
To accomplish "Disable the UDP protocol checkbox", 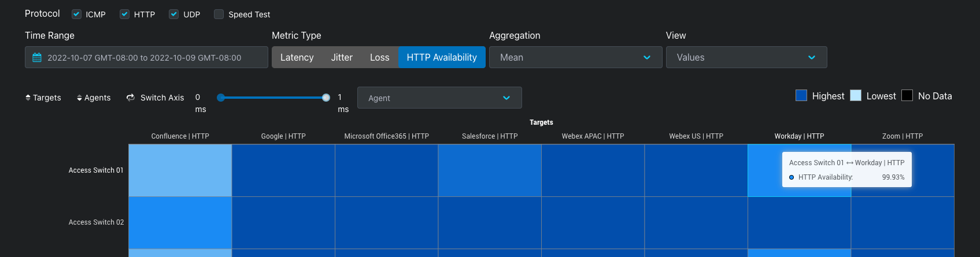I will (173, 14).
